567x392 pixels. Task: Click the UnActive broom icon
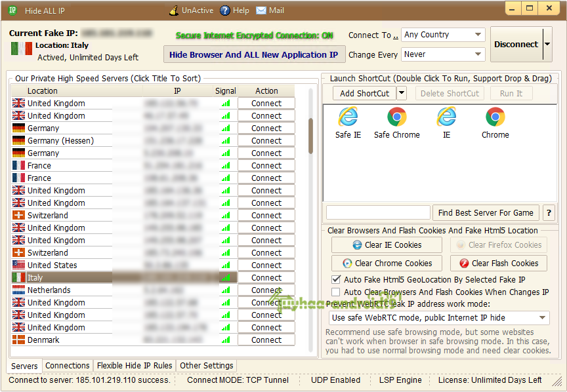tap(174, 10)
